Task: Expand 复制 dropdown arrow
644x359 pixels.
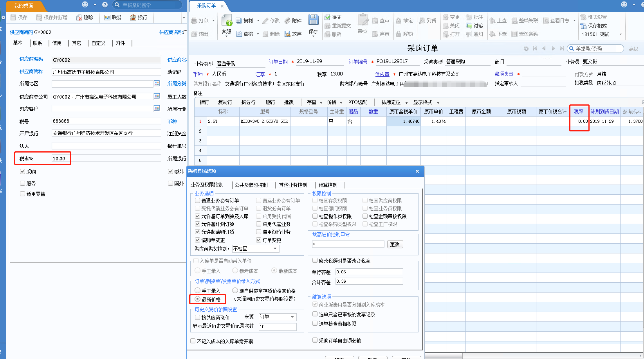Action: click(x=258, y=21)
